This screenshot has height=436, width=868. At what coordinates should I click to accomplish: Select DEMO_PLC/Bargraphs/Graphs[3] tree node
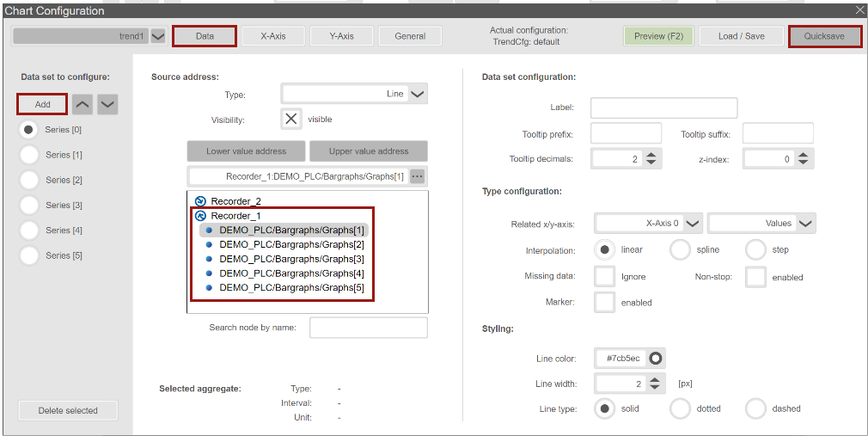click(291, 259)
